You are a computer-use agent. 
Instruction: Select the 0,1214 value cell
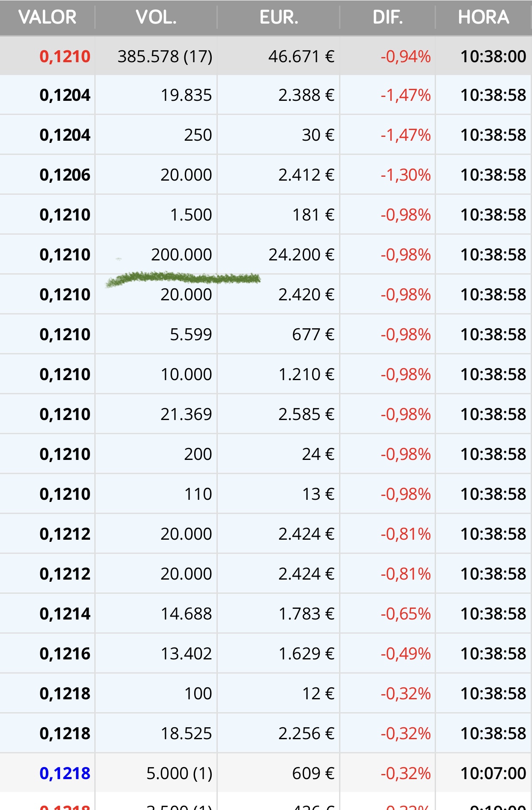[65, 614]
